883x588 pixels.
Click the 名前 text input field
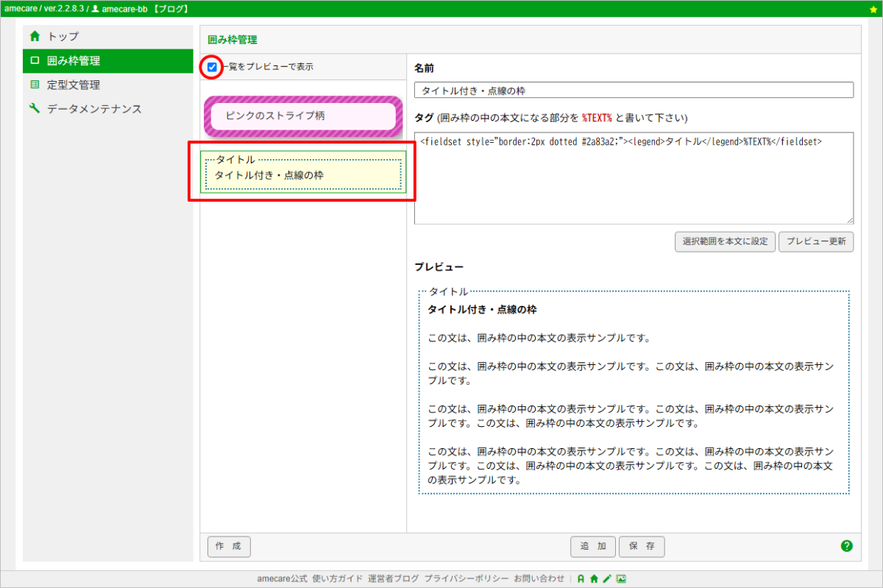[634, 91]
